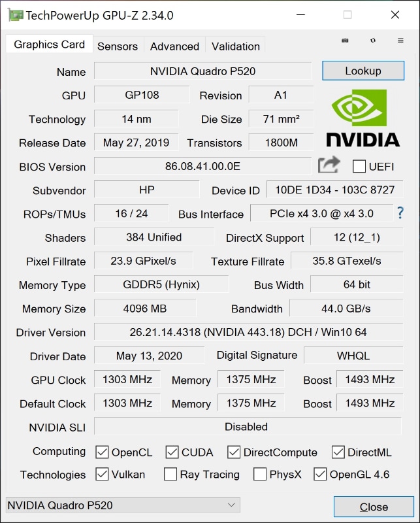This screenshot has width=420, height=523.
Task: Click the refresh icon to reload GPU data
Action: pos(372,39)
